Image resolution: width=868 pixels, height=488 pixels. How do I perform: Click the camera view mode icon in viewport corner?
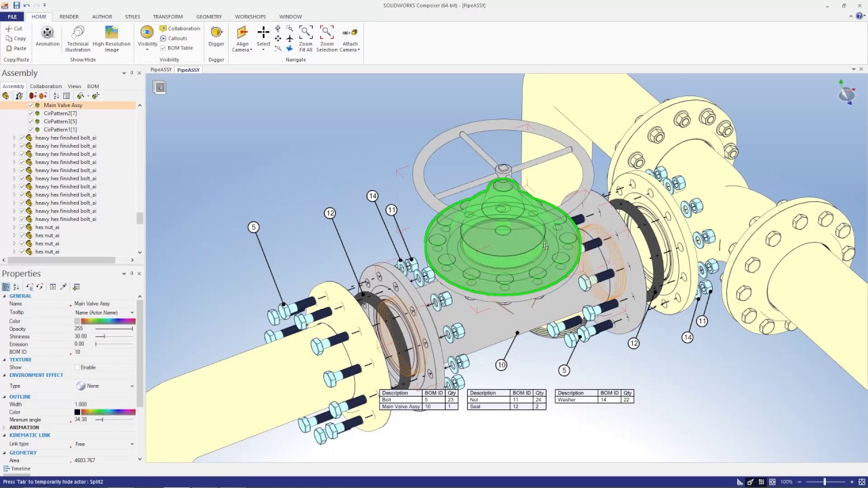coord(159,87)
